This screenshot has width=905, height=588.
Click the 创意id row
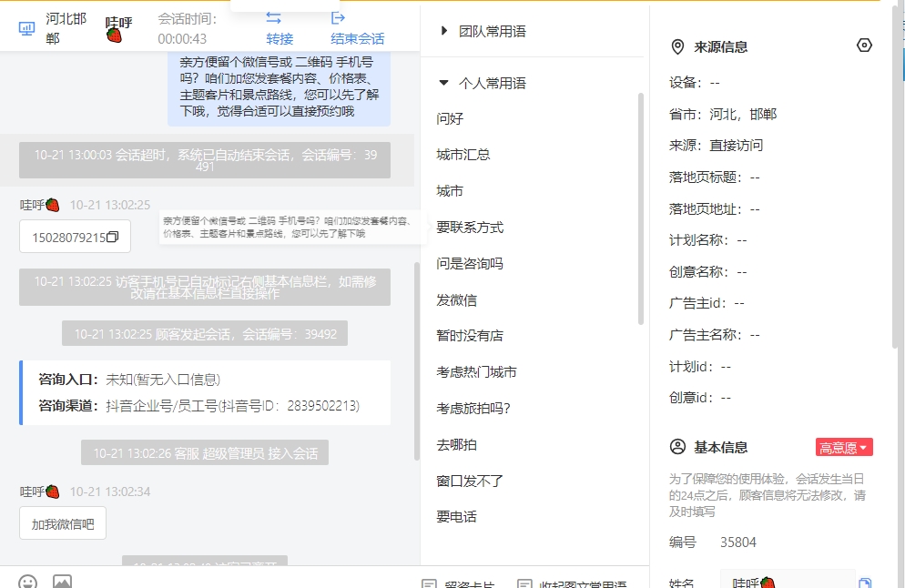[700, 398]
